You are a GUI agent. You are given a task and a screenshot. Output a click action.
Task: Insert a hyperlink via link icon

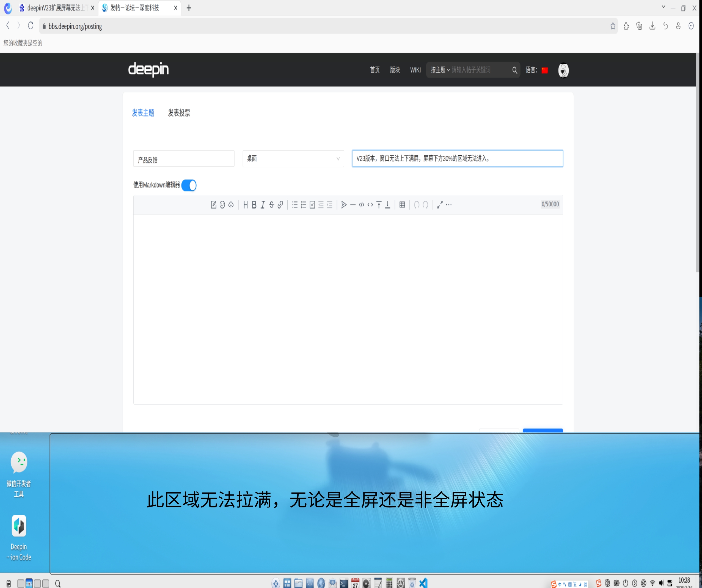coord(280,205)
